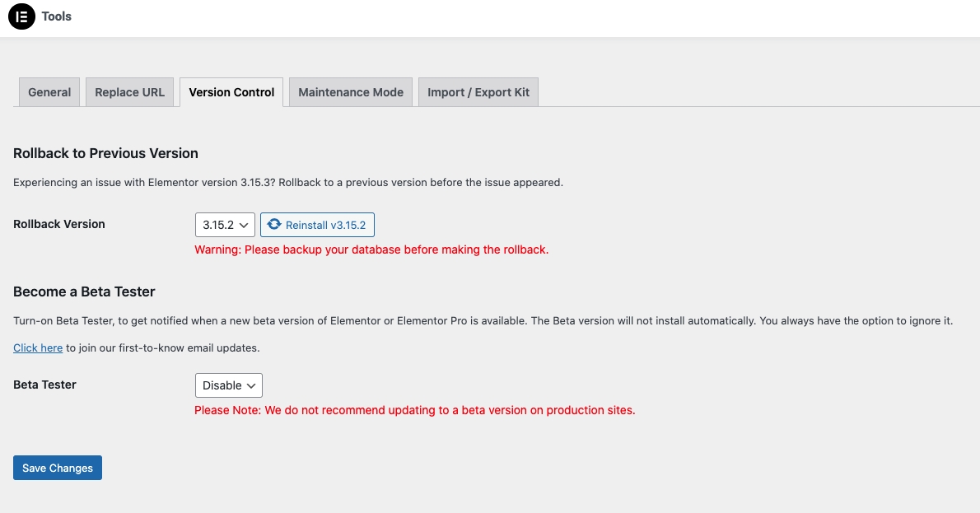Click the 'Become a Beta Tester' heading
Image resolution: width=980 pixels, height=513 pixels.
click(x=84, y=291)
